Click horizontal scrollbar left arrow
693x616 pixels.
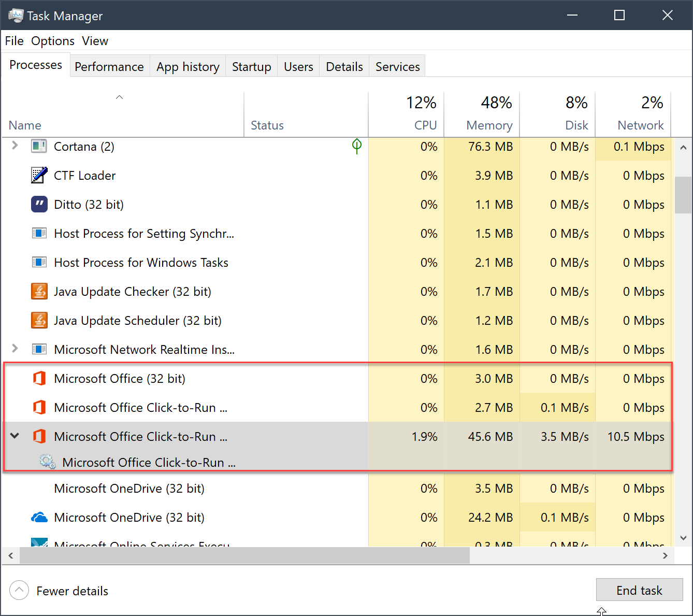(x=10, y=555)
